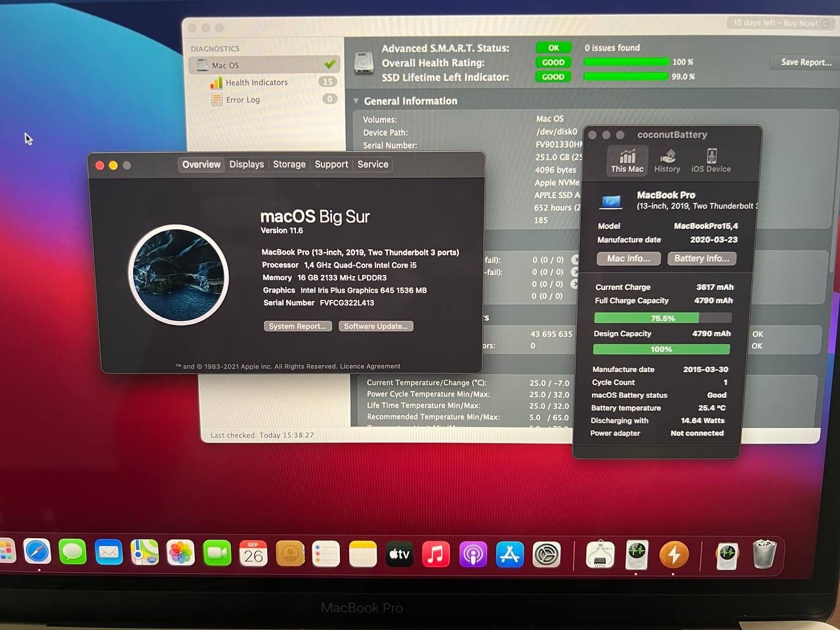Collapse the General Information section
Viewport: 840px width, 630px height.
point(356,101)
